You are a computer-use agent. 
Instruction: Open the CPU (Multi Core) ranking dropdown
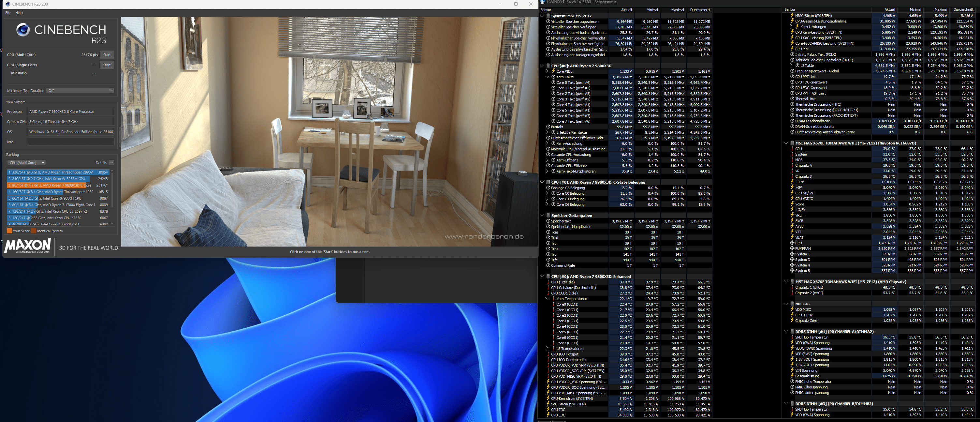26,162
